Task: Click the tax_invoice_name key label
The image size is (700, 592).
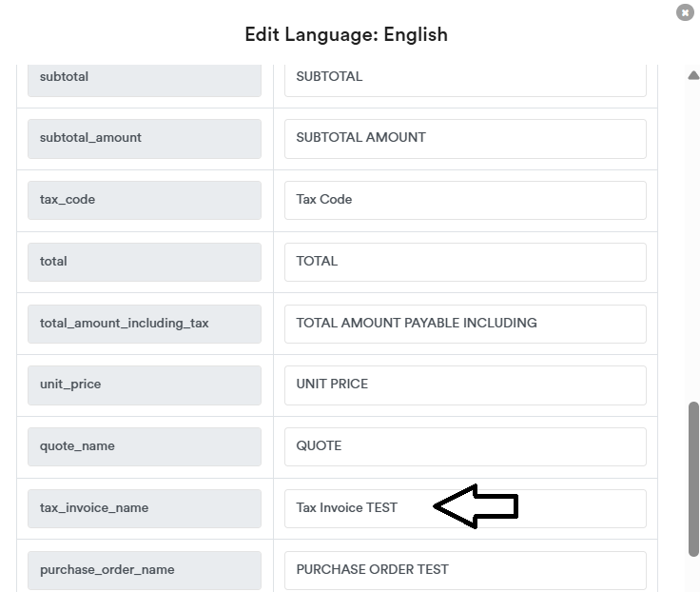Action: tap(144, 508)
